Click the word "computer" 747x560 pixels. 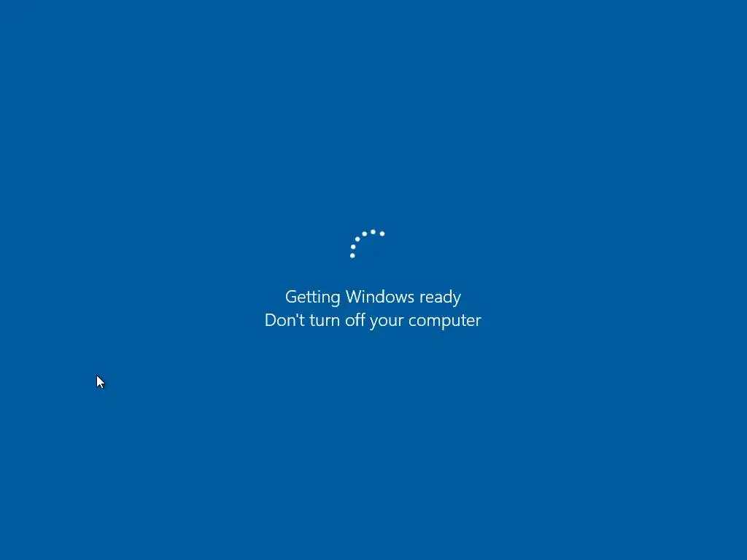click(445, 322)
